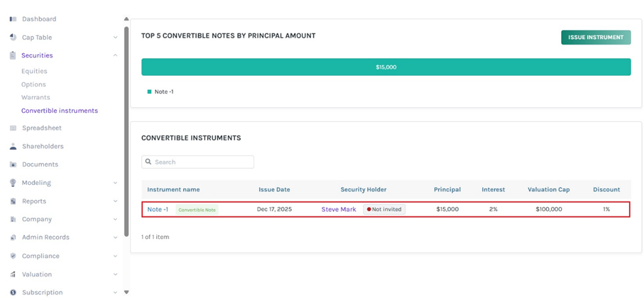
Task: Expand the Modeling chevron
Action: pos(115,183)
